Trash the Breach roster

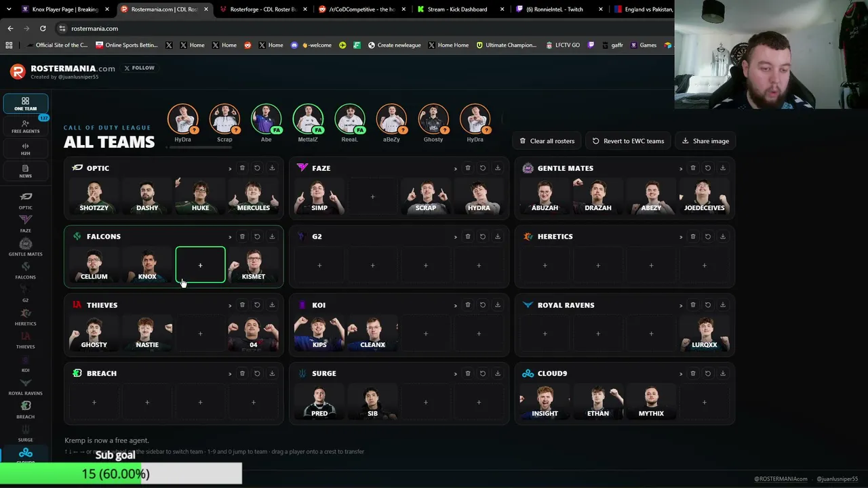242,373
